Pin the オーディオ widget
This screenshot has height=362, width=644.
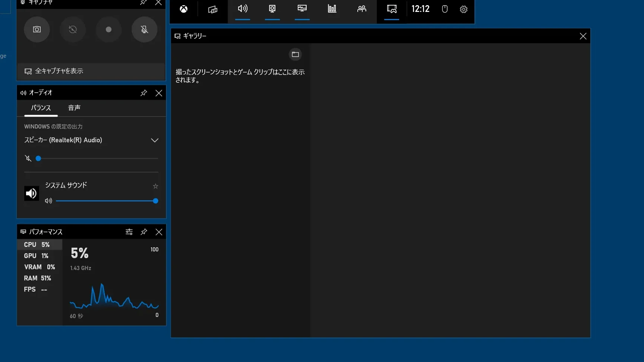click(x=143, y=93)
